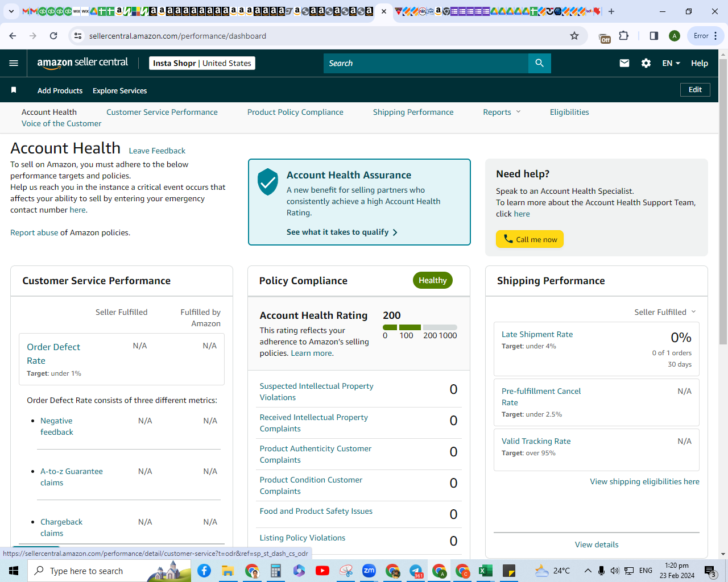
Task: Toggle the Chrome side panel icon
Action: pyautogui.click(x=654, y=36)
